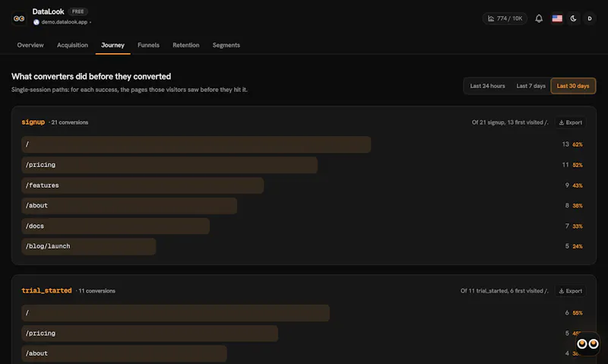The width and height of the screenshot is (608, 364).
Task: Change language via the US flag icon
Action: (x=557, y=18)
